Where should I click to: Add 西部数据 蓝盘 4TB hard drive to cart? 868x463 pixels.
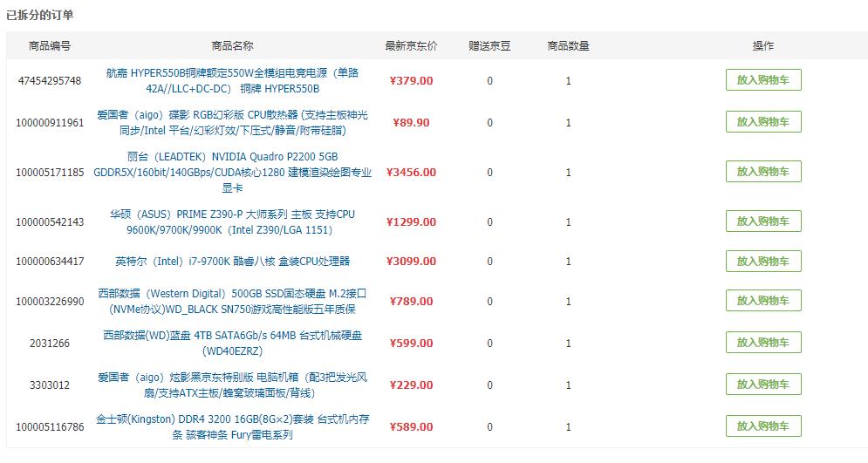[763, 343]
